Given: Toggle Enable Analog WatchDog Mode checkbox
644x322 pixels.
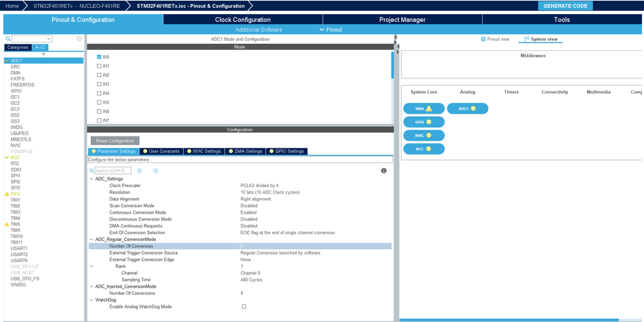Looking at the screenshot, I should (244, 307).
